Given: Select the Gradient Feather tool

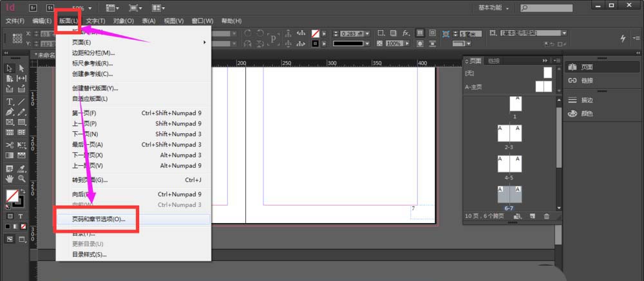Looking at the screenshot, I should (21, 156).
